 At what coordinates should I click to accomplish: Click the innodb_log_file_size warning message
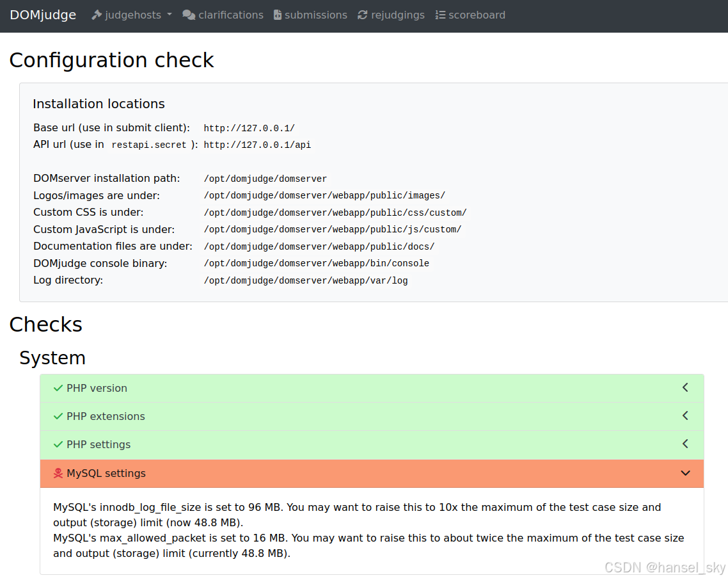click(x=356, y=515)
